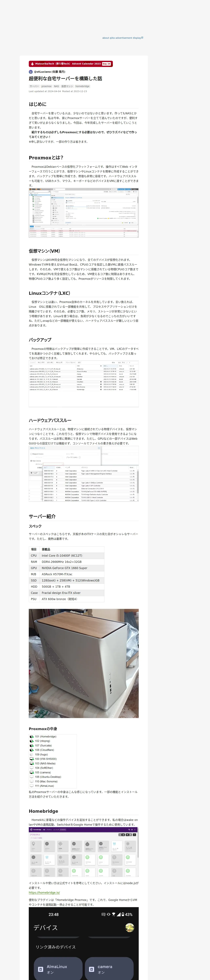Open the about qiita advertisement display link

(123, 38)
